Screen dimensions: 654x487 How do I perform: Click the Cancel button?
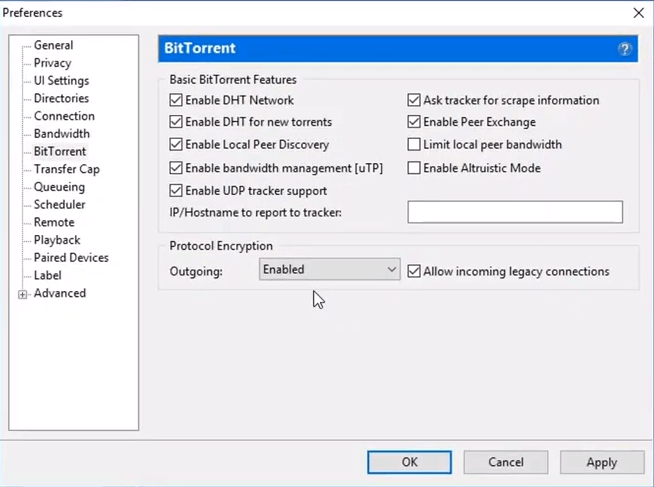tap(506, 462)
